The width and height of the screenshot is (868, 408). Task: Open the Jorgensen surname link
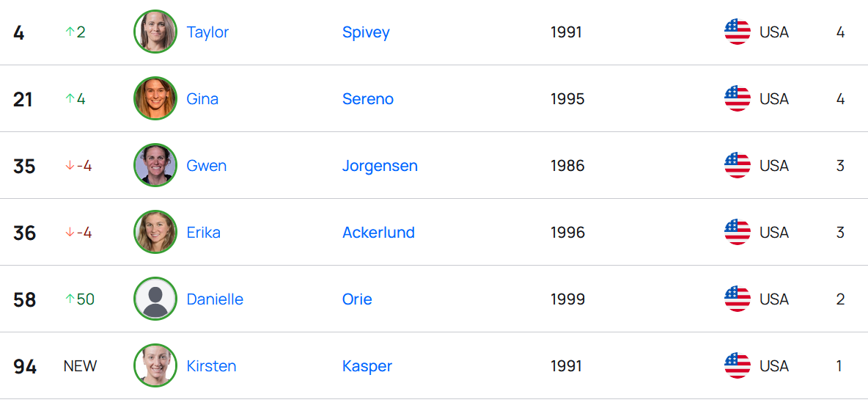[x=380, y=166]
